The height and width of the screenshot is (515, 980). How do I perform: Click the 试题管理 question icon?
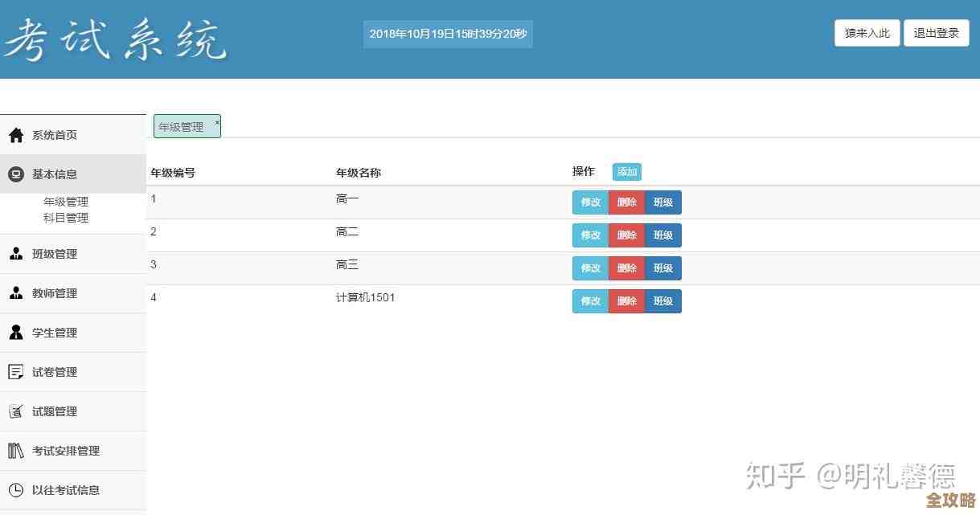(16, 411)
